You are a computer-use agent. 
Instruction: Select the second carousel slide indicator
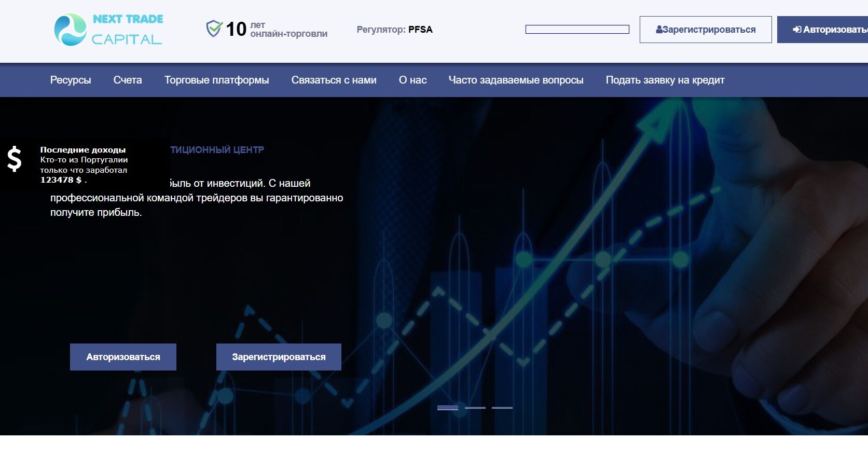(x=475, y=408)
